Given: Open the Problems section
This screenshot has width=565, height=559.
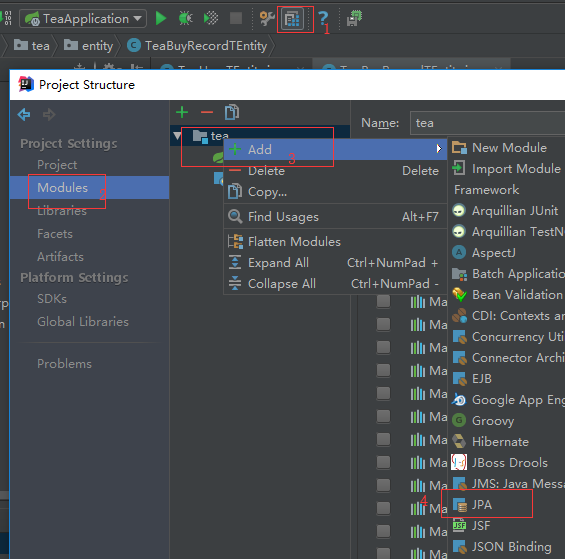Looking at the screenshot, I should tap(64, 364).
